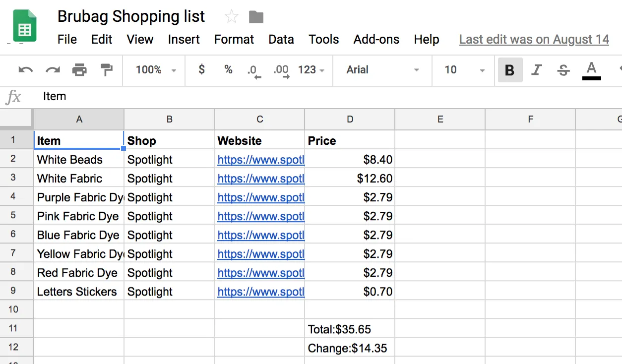Open the Tools menu

click(x=324, y=40)
